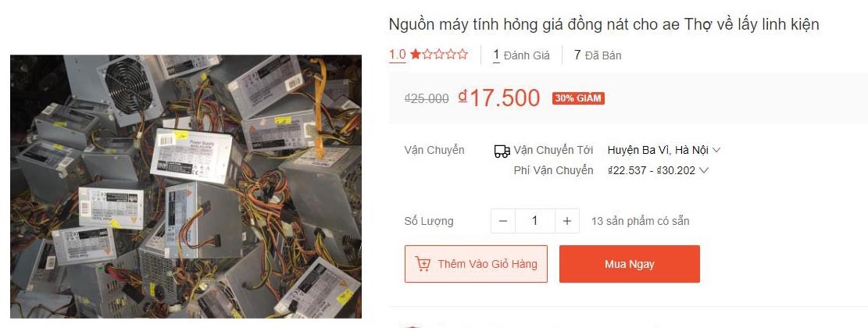Click the shopping cart icon in Thêm Vào Giỏ Hàng
Viewport: 868px width, 328px height.
click(x=423, y=264)
